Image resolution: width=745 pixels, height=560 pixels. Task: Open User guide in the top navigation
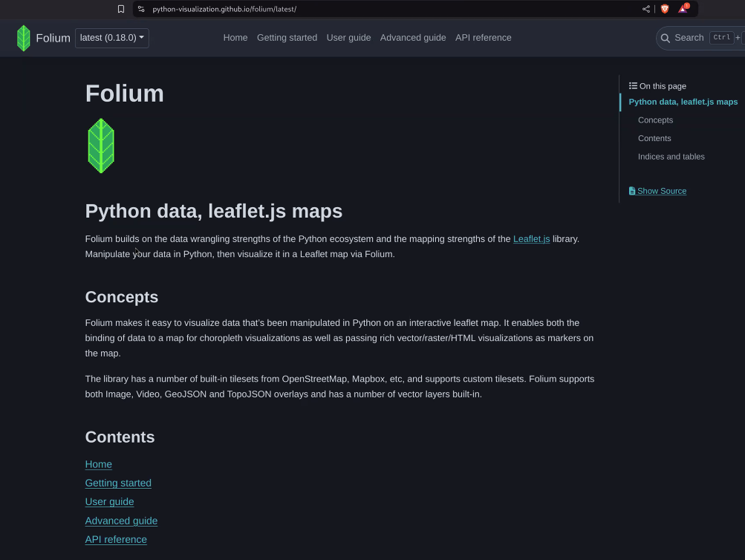[349, 38]
